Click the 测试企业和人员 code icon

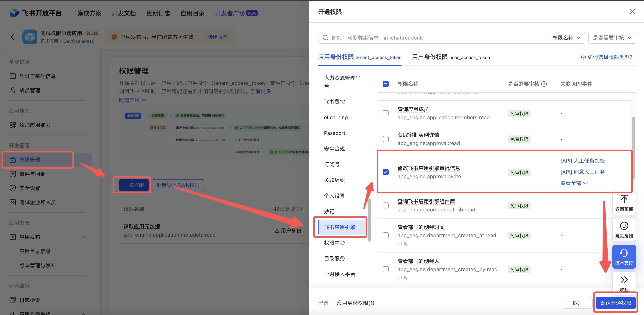click(13, 202)
